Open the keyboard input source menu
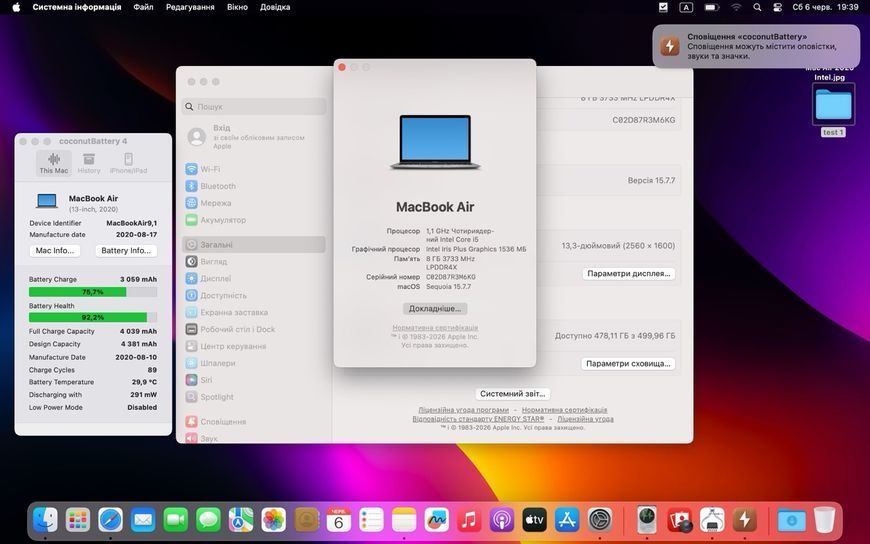Viewport: 870px width, 544px height. 686,7
